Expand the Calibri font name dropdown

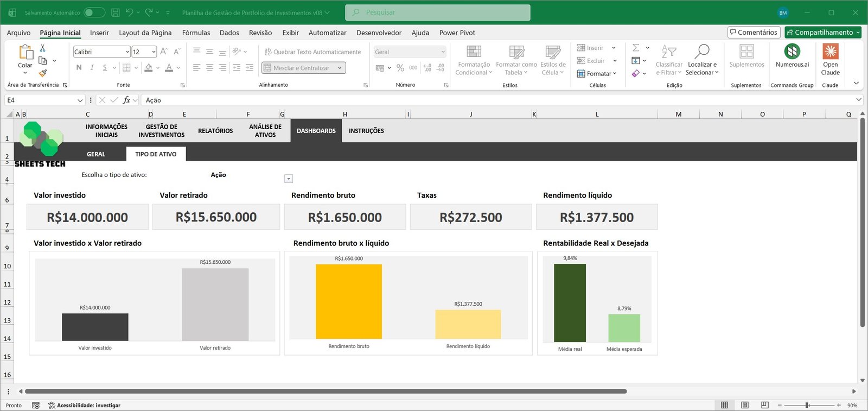[127, 52]
